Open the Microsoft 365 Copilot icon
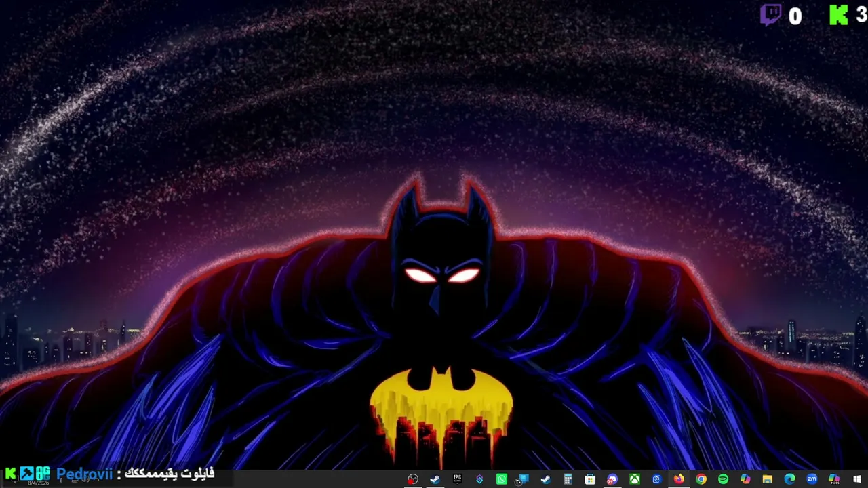 pyautogui.click(x=834, y=479)
